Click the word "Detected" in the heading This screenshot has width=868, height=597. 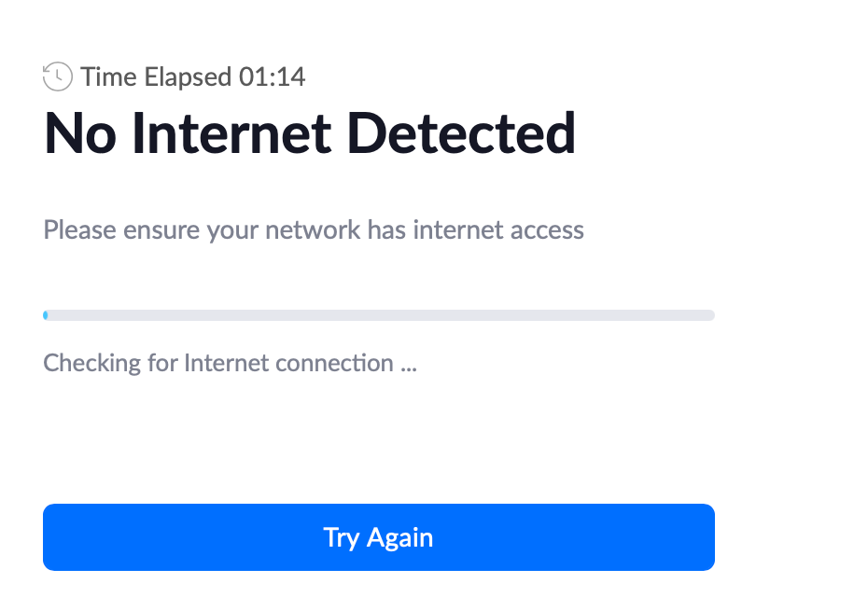point(461,133)
